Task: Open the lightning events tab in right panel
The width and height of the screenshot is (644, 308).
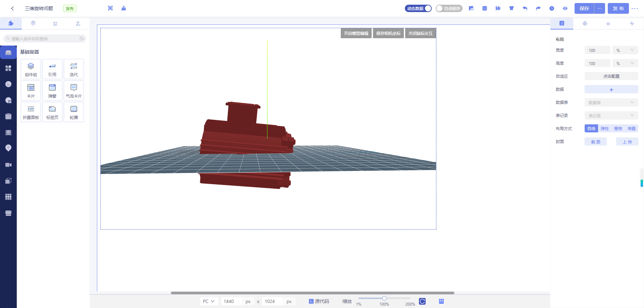Action: [632, 23]
